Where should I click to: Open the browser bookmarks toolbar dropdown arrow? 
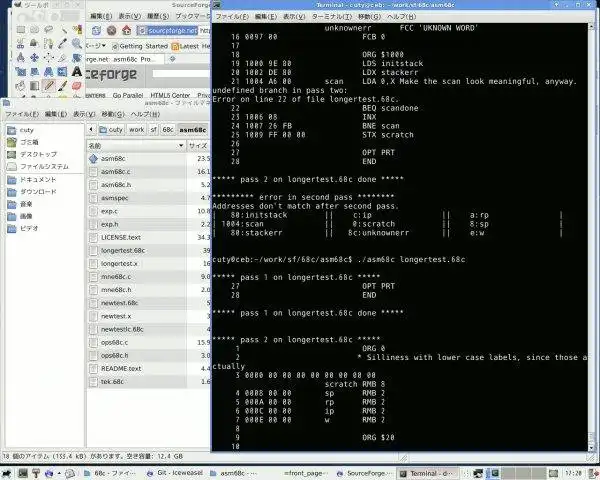pyautogui.click(x=104, y=46)
